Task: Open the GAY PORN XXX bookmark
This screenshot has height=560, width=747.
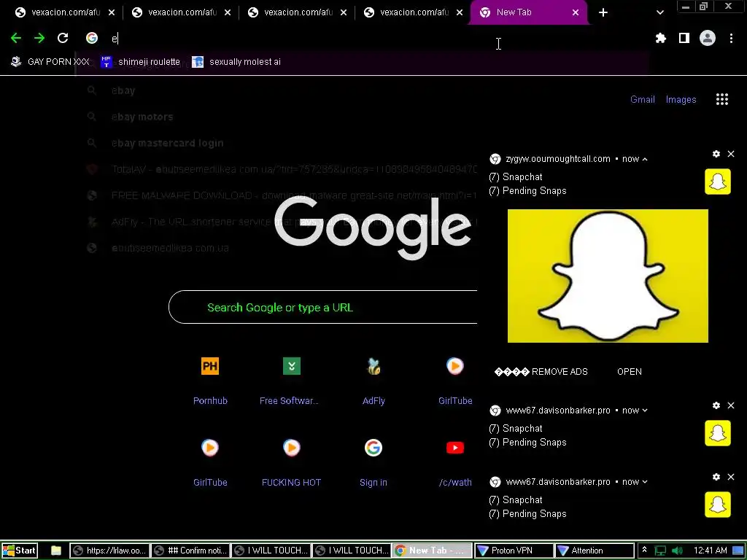Action: click(x=50, y=62)
